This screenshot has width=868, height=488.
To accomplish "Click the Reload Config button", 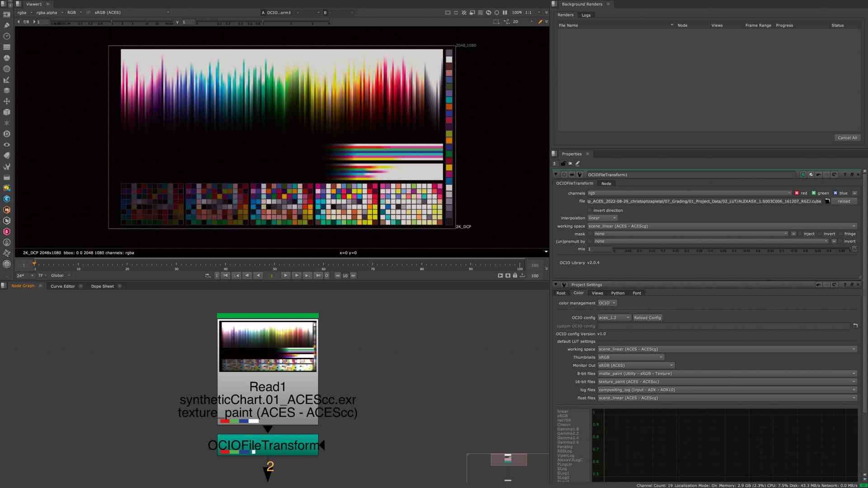I will (x=647, y=318).
